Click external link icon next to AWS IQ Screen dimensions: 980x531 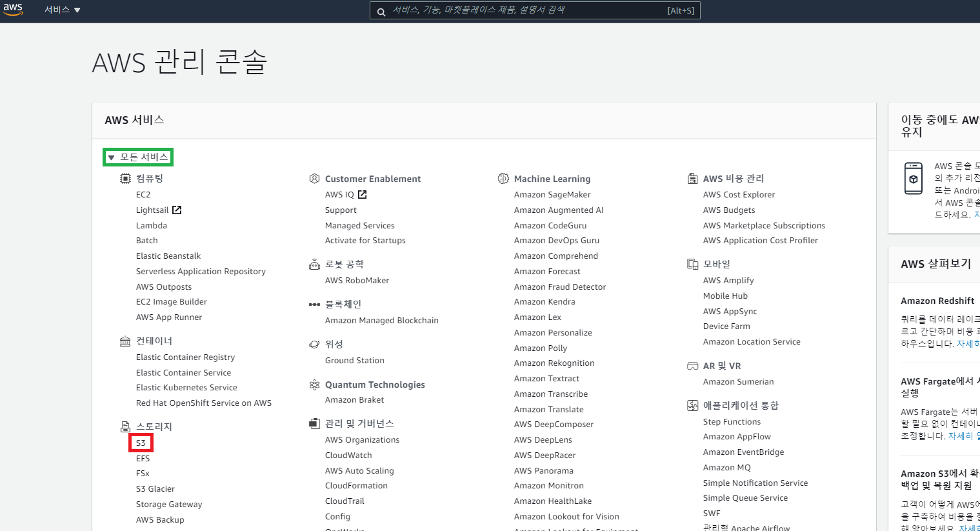click(x=362, y=194)
